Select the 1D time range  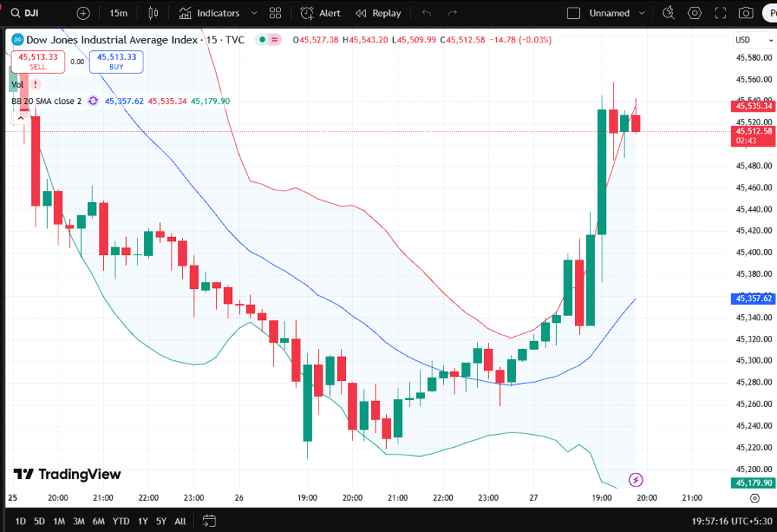[20, 521]
